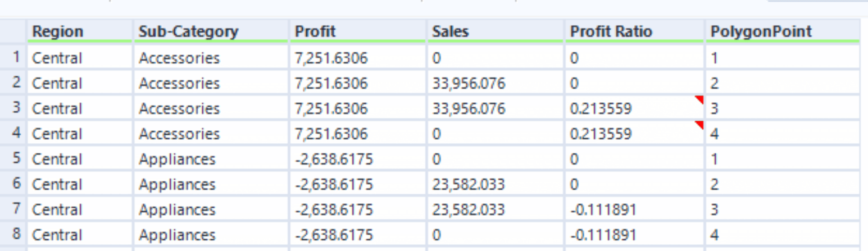868x251 pixels.
Task: Click the 0.213559 Profit Ratio cell in row 3
Action: point(634,108)
